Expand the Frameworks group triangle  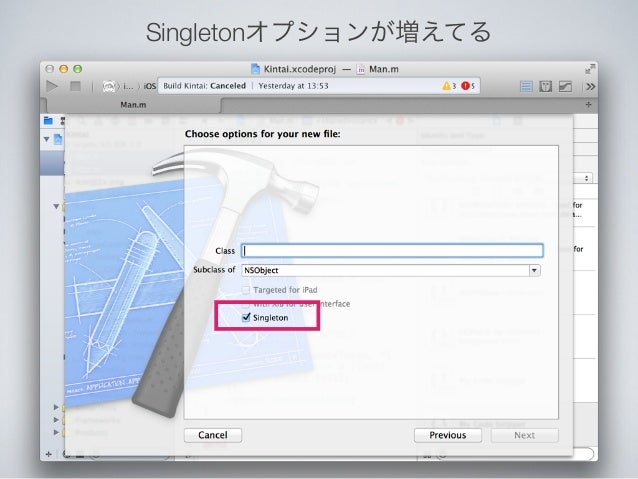click(x=56, y=420)
